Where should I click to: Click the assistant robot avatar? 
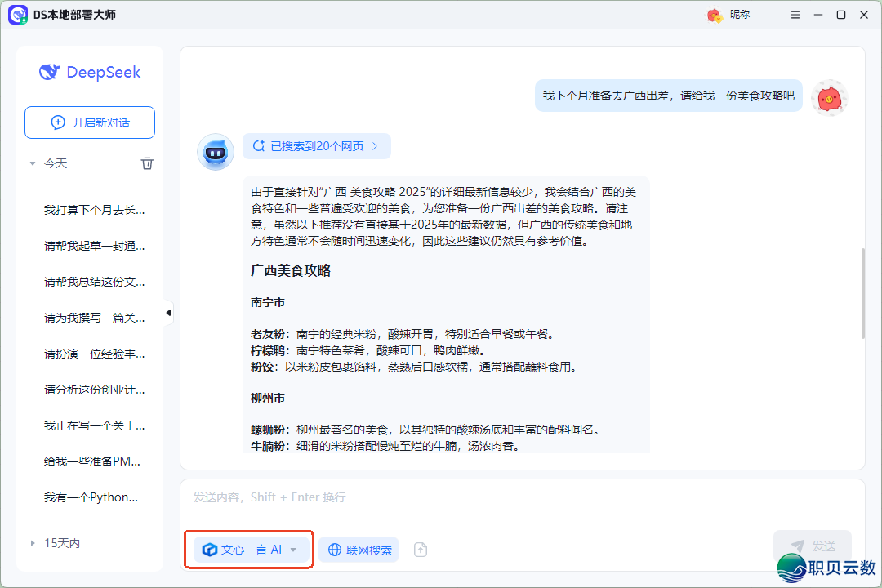tap(216, 151)
